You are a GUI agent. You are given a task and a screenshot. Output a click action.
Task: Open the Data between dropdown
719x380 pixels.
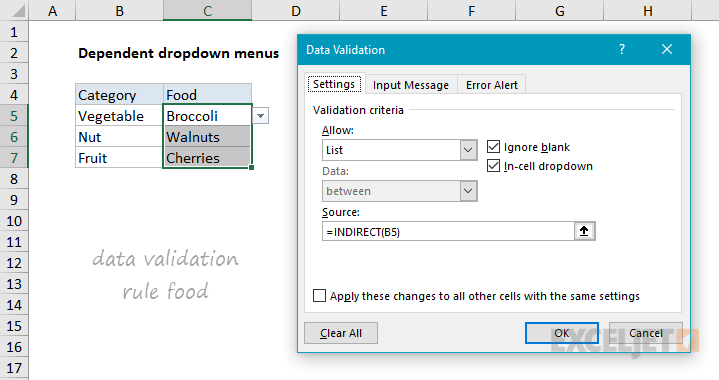[x=468, y=191]
